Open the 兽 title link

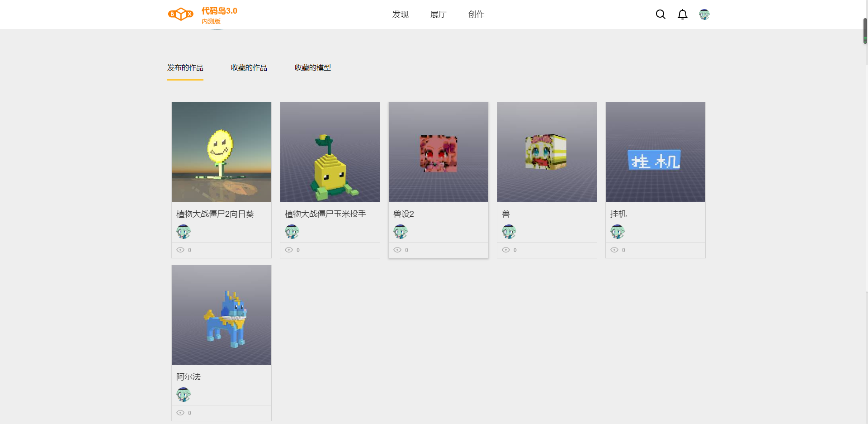tap(506, 214)
